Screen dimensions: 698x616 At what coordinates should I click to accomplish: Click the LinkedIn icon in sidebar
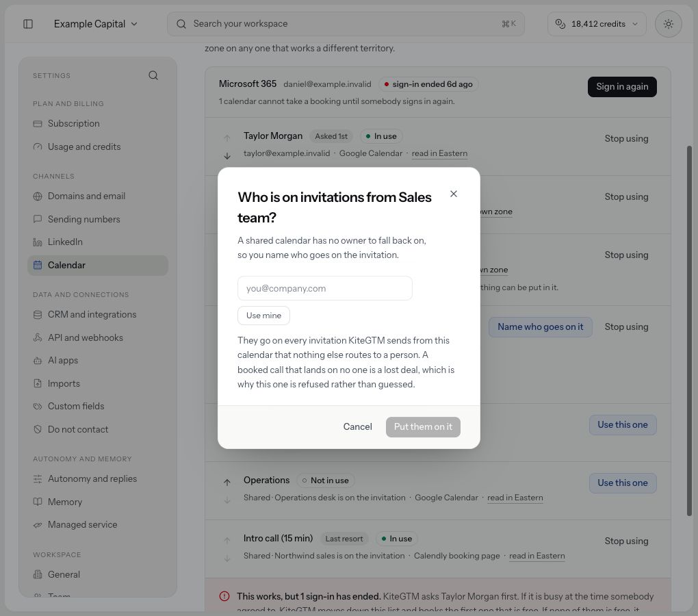(38, 242)
